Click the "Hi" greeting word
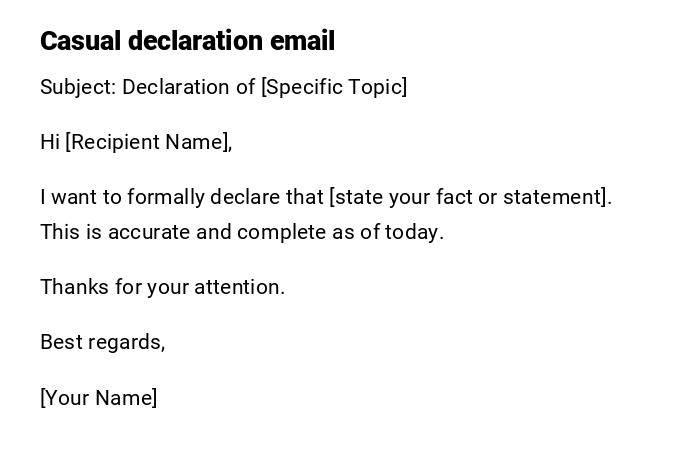 [x=50, y=142]
